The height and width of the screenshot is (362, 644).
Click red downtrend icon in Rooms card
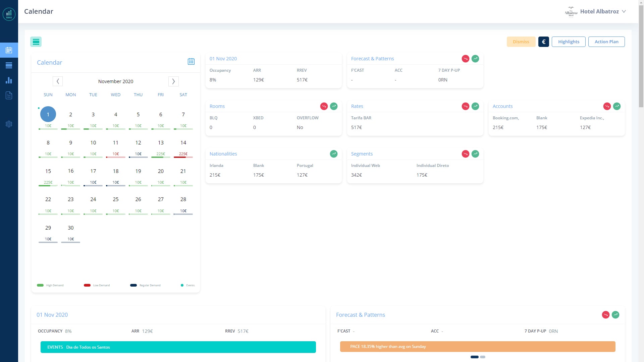pos(324,106)
